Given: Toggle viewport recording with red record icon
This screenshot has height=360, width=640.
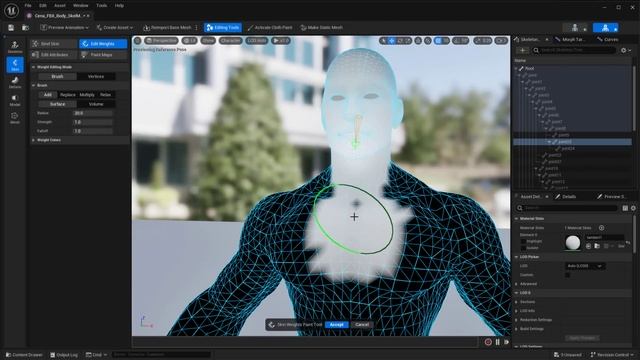Looking at the screenshot, I should click(x=488, y=342).
